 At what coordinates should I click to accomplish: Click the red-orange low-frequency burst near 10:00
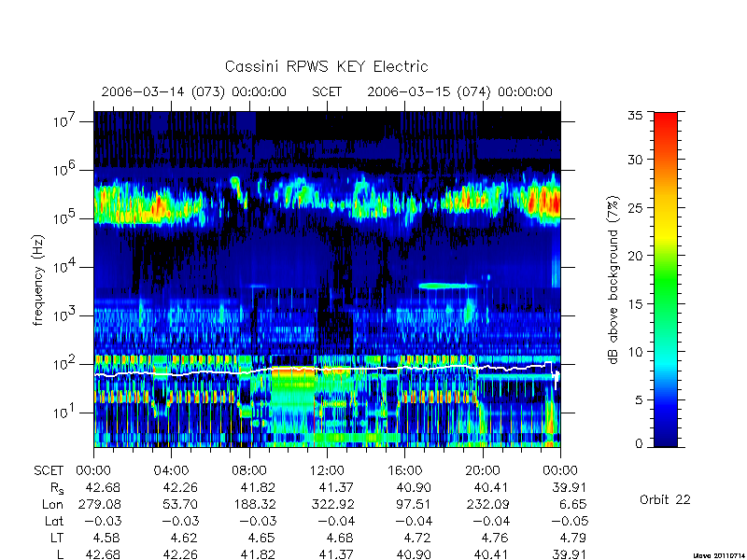(293, 371)
